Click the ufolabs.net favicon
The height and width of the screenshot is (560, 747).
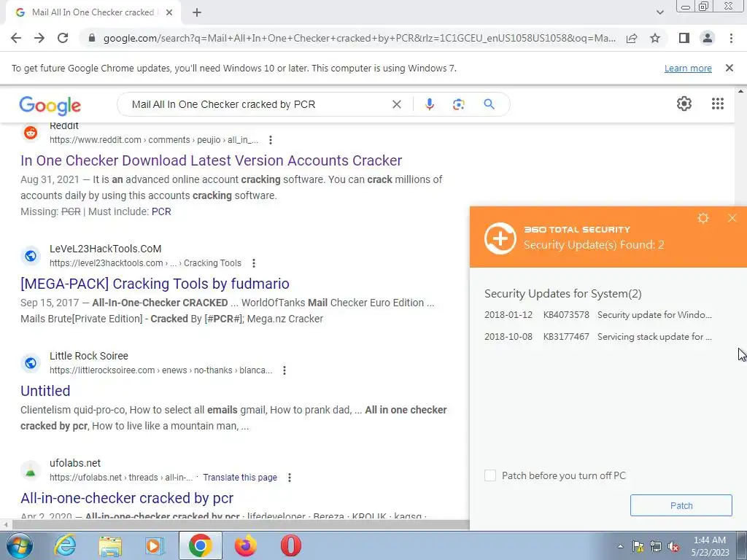tap(31, 471)
